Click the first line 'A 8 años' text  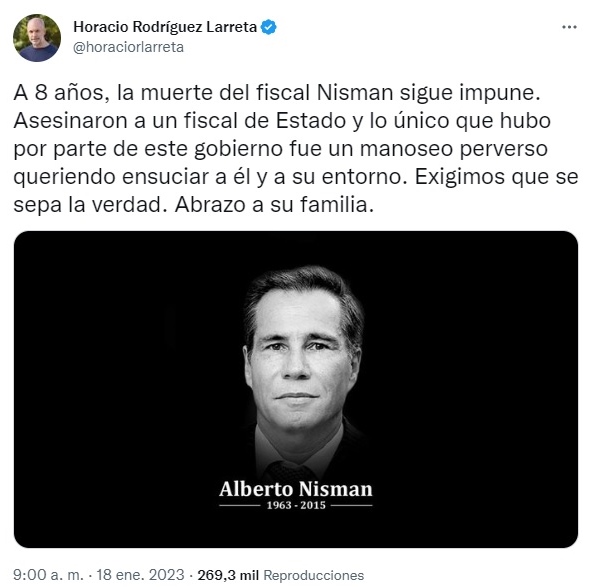[x=58, y=93]
